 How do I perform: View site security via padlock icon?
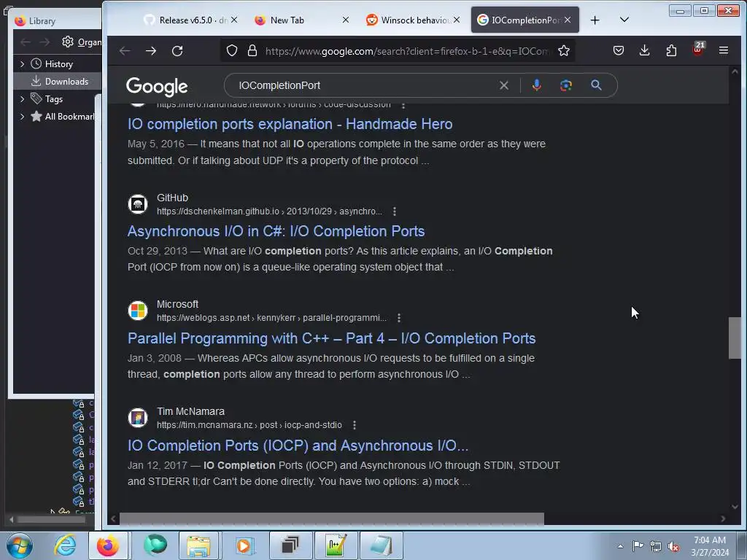(252, 50)
